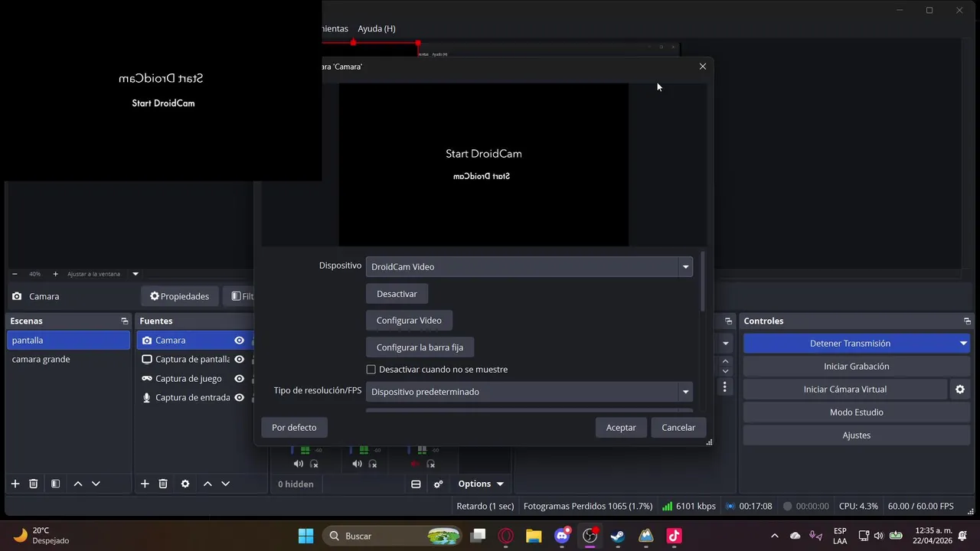Add a new source with the plus icon

145,484
